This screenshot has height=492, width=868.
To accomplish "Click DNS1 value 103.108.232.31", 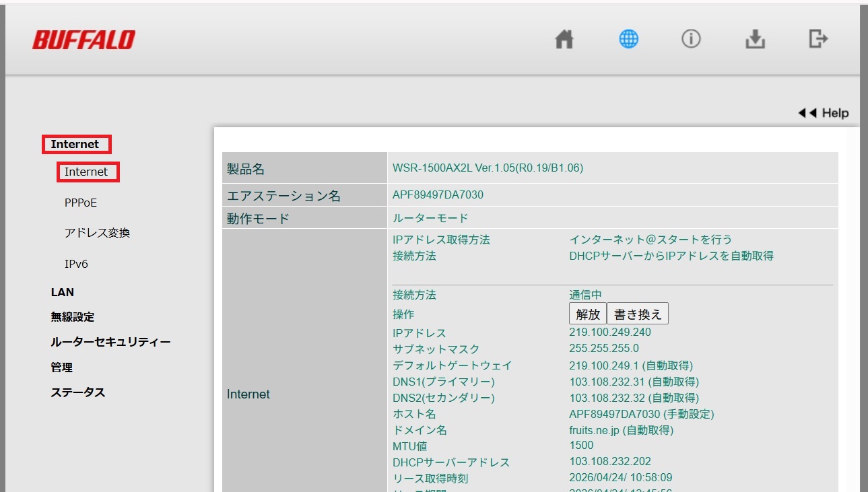I will (634, 382).
